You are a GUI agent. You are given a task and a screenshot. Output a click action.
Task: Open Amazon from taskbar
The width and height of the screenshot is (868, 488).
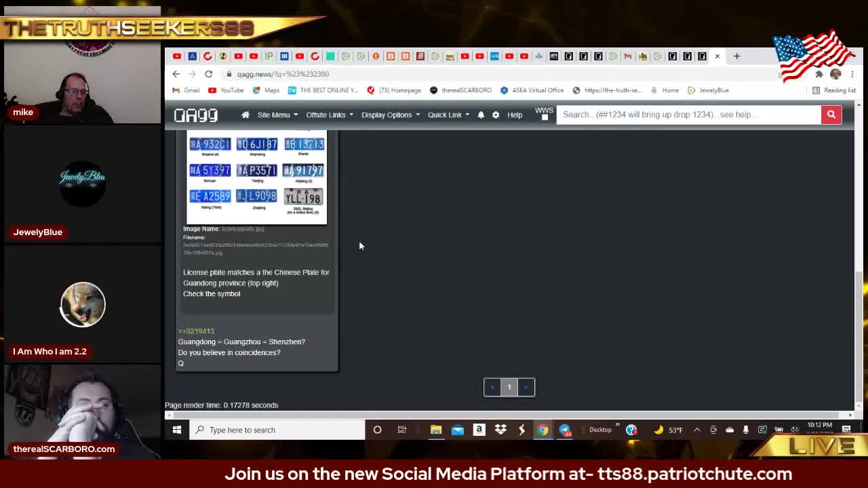pyautogui.click(x=479, y=430)
